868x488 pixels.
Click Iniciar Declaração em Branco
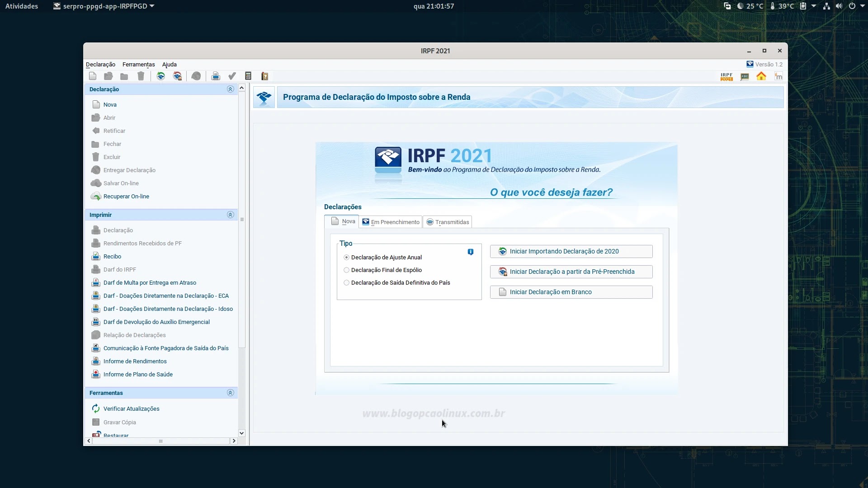(571, 292)
